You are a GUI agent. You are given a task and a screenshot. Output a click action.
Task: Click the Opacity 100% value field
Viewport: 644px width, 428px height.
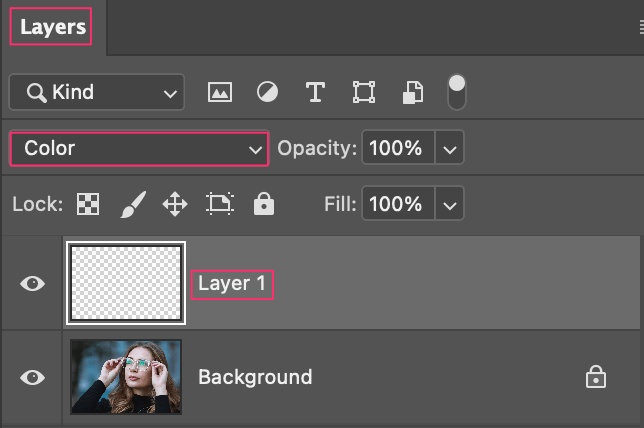pos(398,147)
